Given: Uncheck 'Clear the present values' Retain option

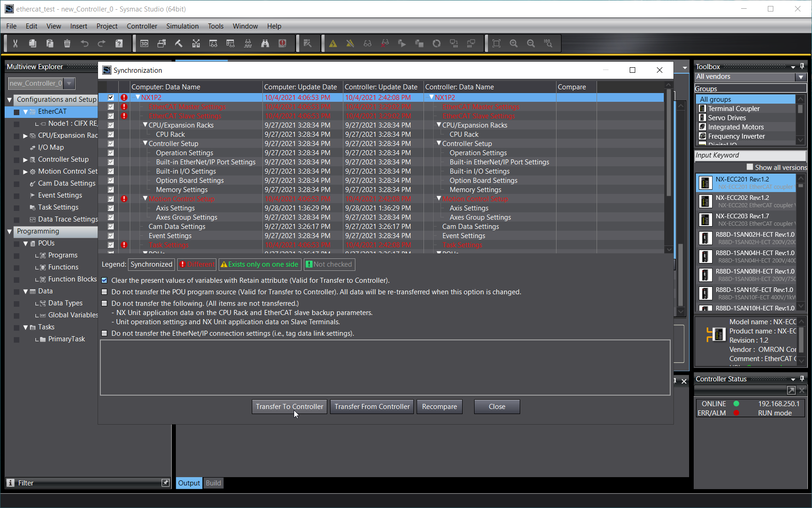Looking at the screenshot, I should (104, 280).
